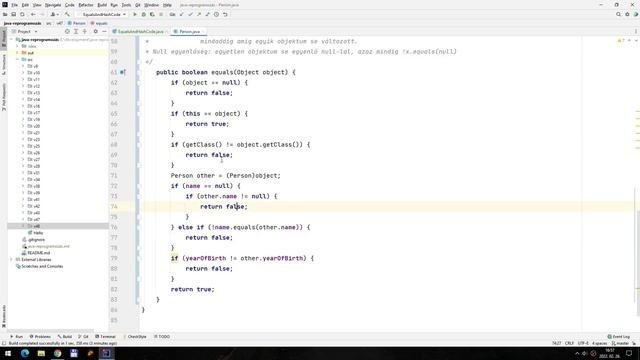Screen dimensions: 640x360
Task: Push commits with the arrow icon
Action: point(199,14)
